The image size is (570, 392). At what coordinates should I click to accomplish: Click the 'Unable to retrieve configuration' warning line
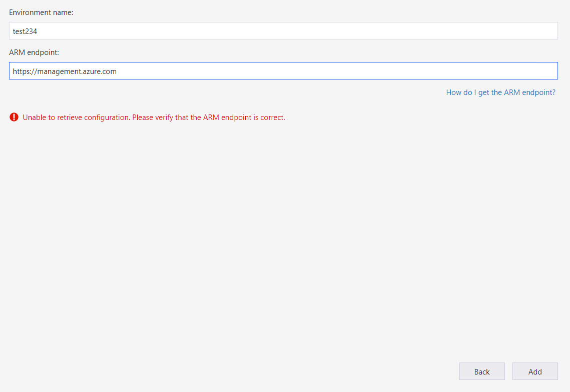coord(153,117)
